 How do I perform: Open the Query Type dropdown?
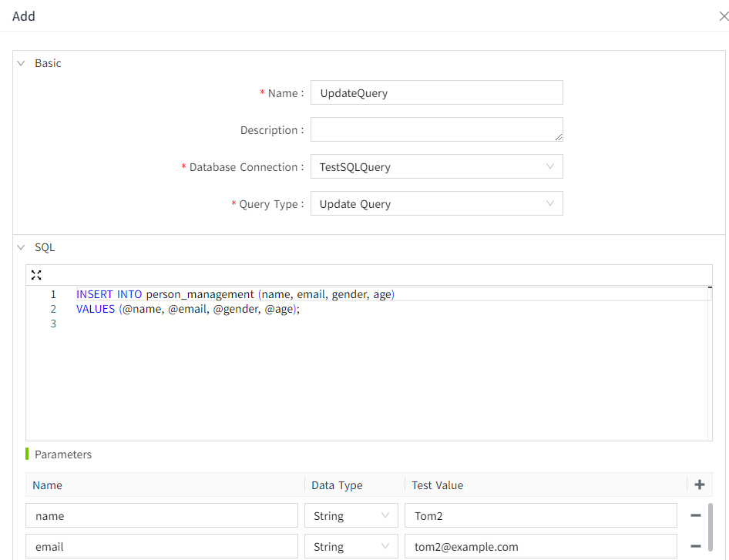436,203
